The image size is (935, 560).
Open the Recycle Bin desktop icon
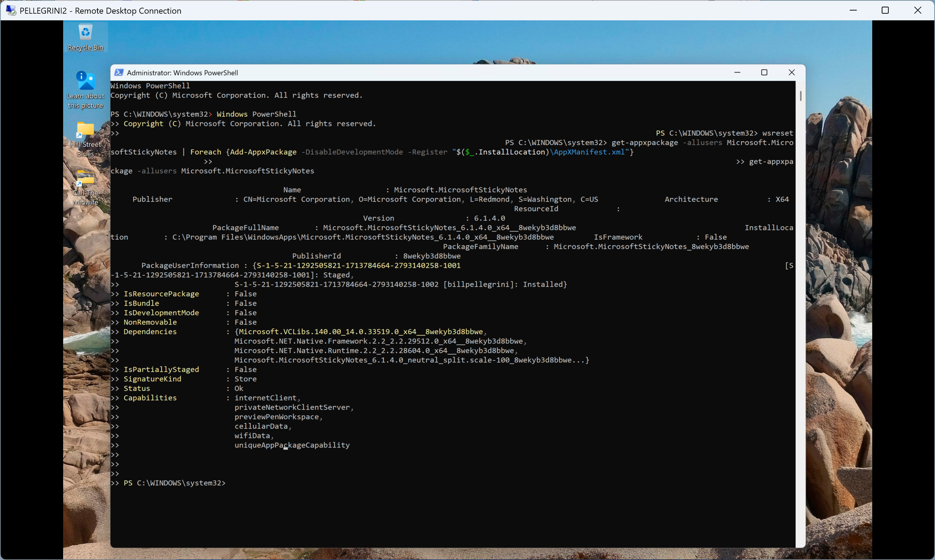pos(85,37)
